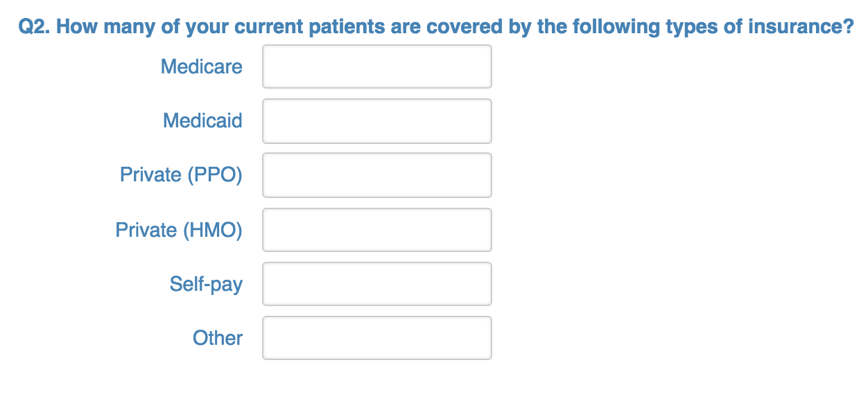This screenshot has width=868, height=403.
Task: Activate the Self-pay input field
Action: click(x=376, y=283)
